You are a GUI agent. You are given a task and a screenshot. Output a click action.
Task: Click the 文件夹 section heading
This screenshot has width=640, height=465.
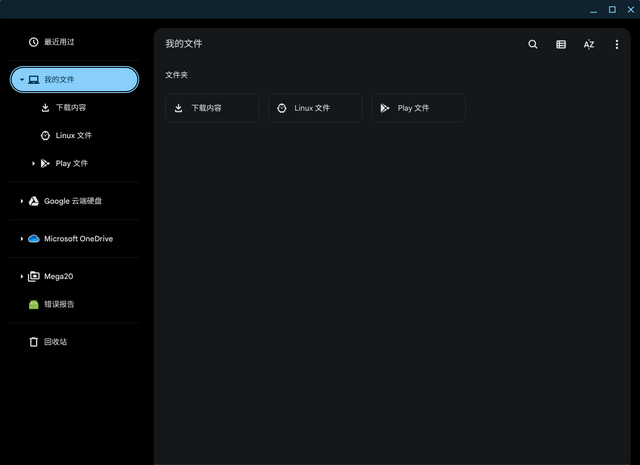[x=176, y=75]
